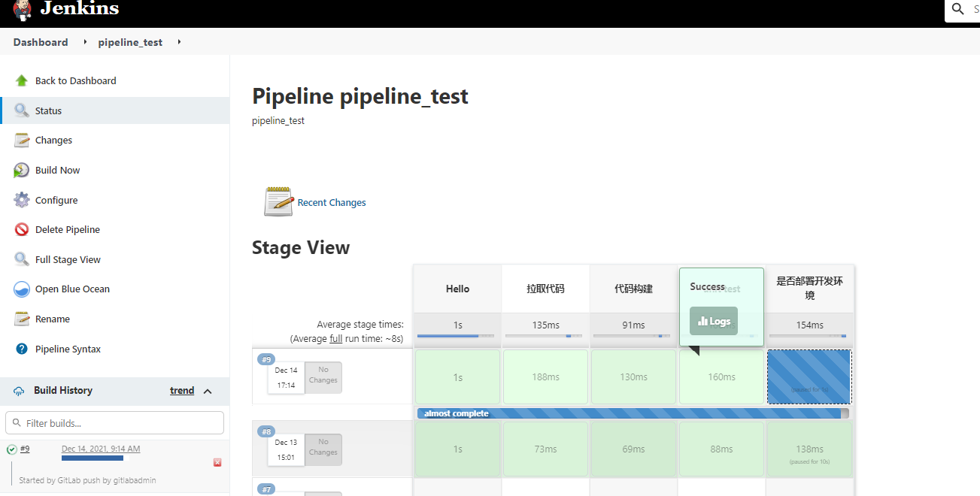Expand the Dashboard breadcrumb dropdown arrow
The width and height of the screenshot is (980, 496).
tap(84, 42)
